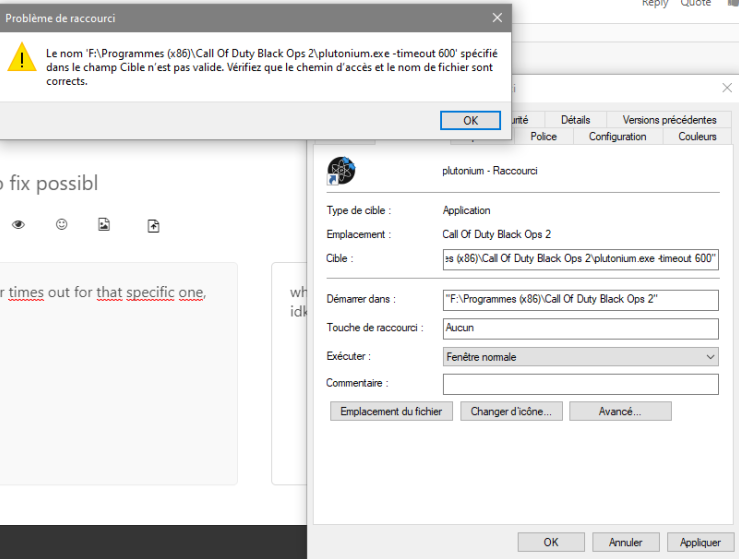Click the Emplacement du fichier button
Image resolution: width=739 pixels, height=559 pixels.
(x=391, y=411)
